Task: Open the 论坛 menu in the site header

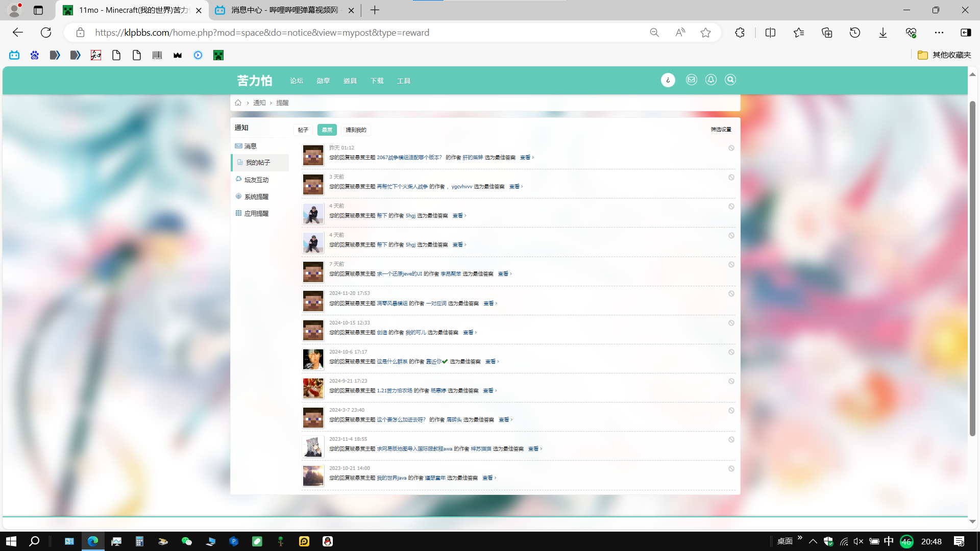Action: pos(297,81)
